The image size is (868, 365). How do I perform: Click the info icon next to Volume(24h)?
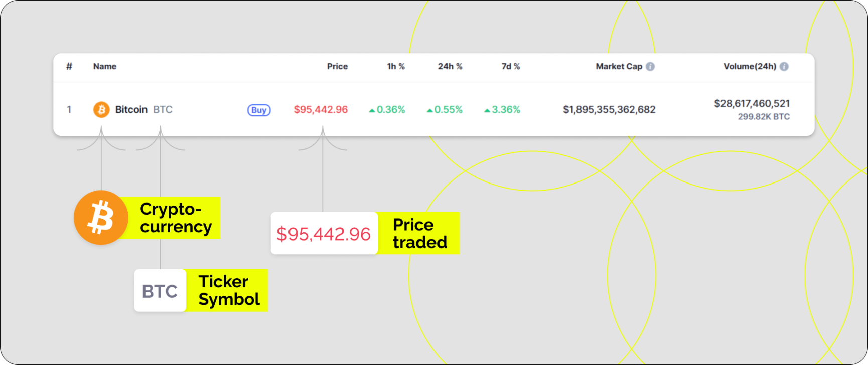tap(785, 66)
